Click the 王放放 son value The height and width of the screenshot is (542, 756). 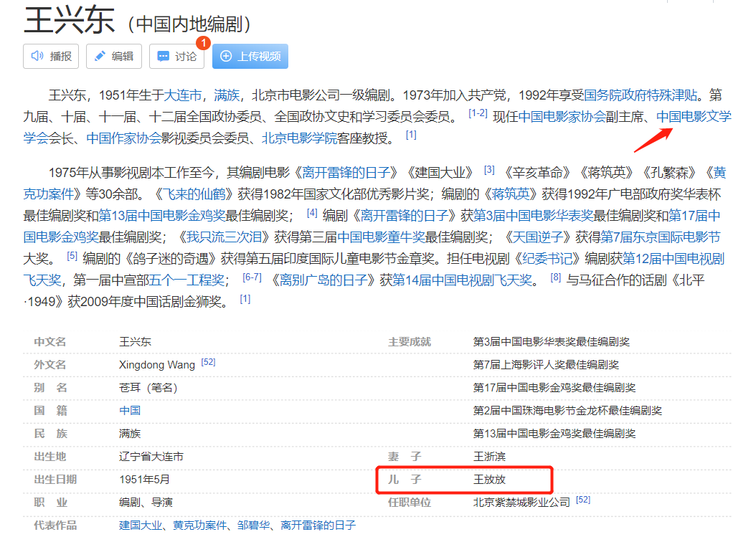coord(489,480)
